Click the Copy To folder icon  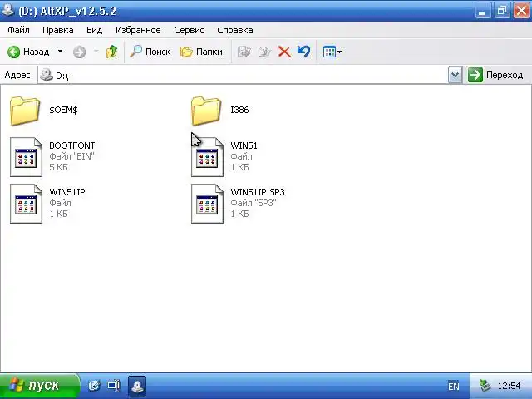264,52
